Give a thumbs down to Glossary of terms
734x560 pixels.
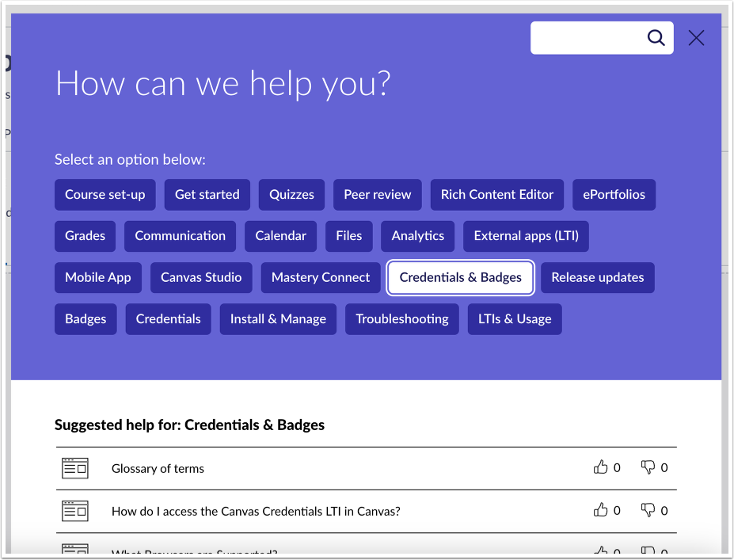tap(648, 467)
